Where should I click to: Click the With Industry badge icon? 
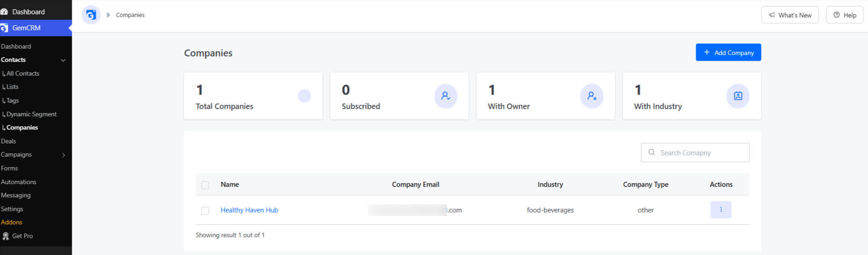[738, 96]
